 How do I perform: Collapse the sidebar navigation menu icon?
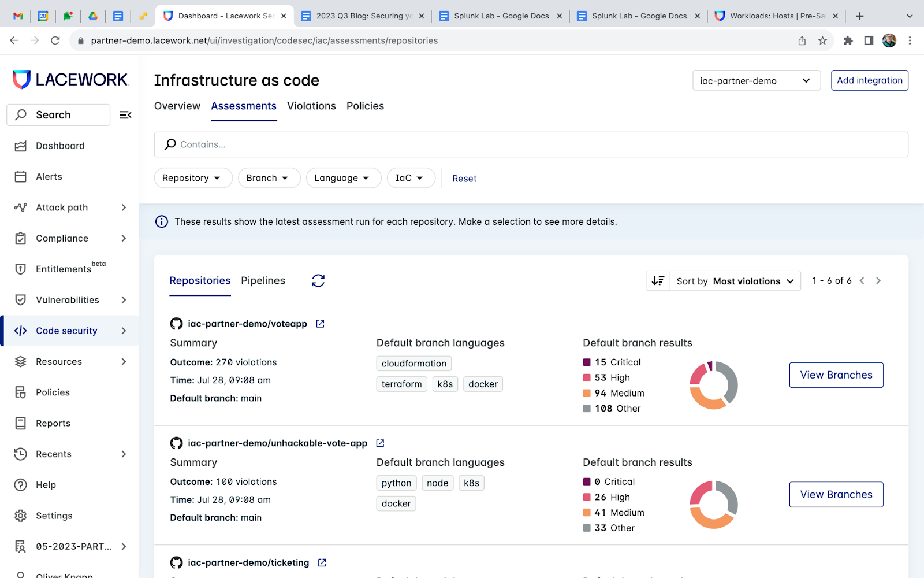coord(125,115)
